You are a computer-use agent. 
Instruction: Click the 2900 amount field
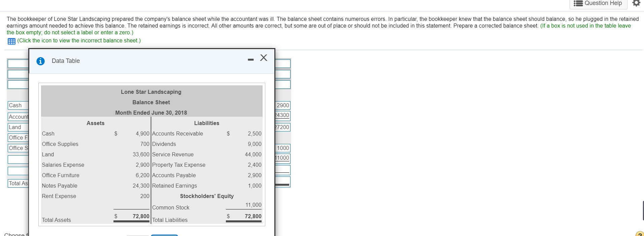(x=283, y=105)
